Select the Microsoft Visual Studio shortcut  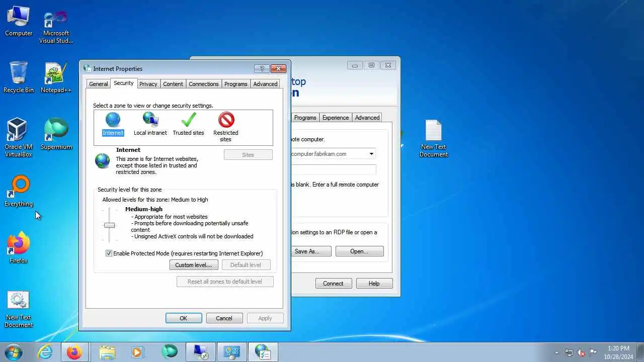[56, 28]
